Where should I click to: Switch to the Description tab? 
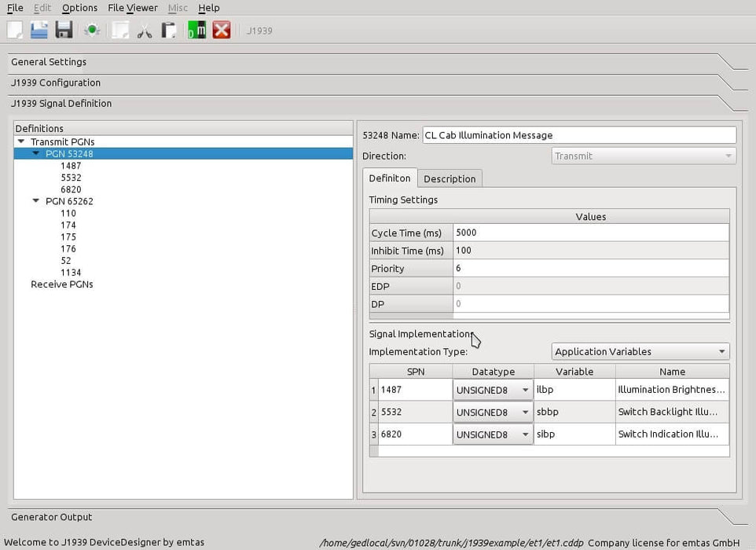[x=450, y=178]
